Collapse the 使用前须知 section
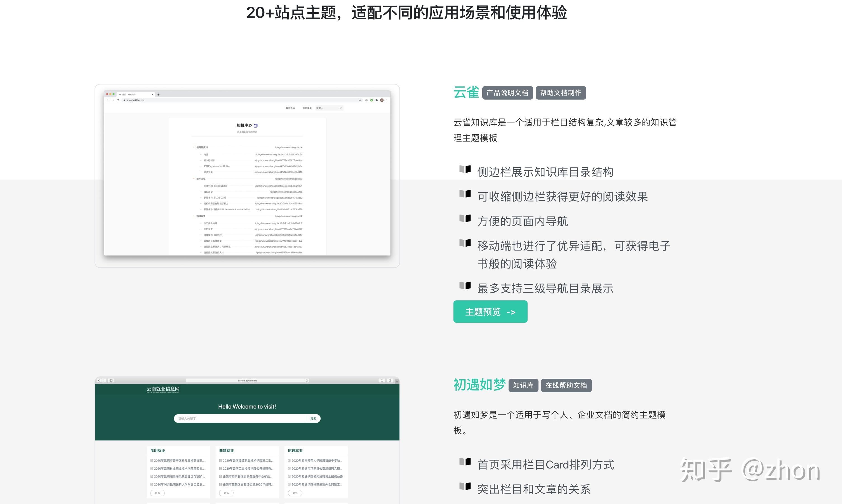842x504 pixels. point(194,147)
